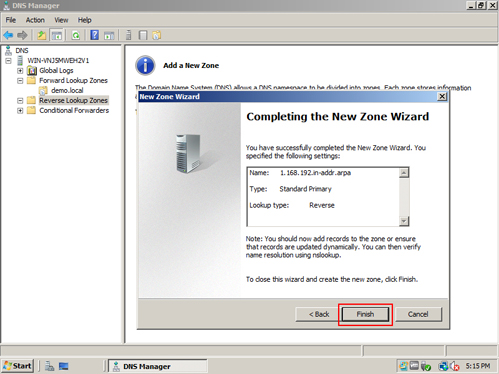Open the Start menu
This screenshot has height=374, width=499.
[x=18, y=366]
